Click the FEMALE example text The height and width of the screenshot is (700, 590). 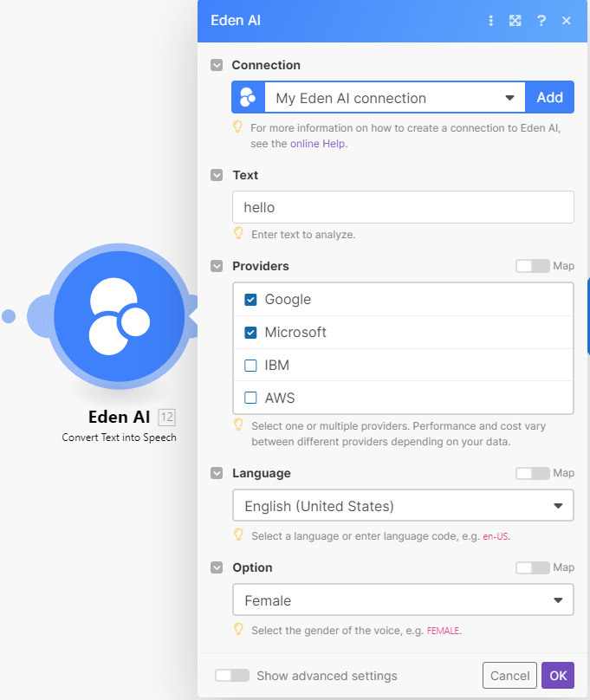pyautogui.click(x=444, y=631)
